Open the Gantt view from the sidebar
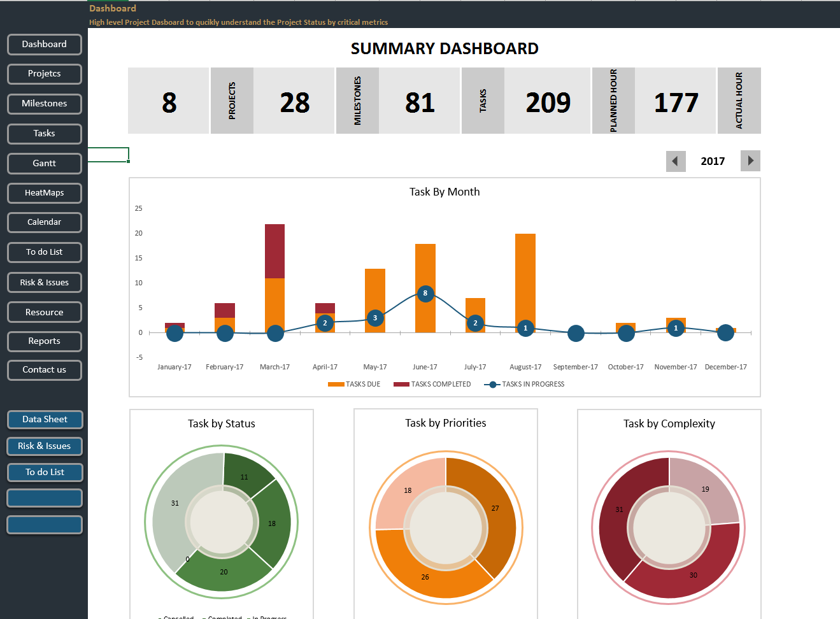Viewport: 840px width, 619px height. [44, 163]
